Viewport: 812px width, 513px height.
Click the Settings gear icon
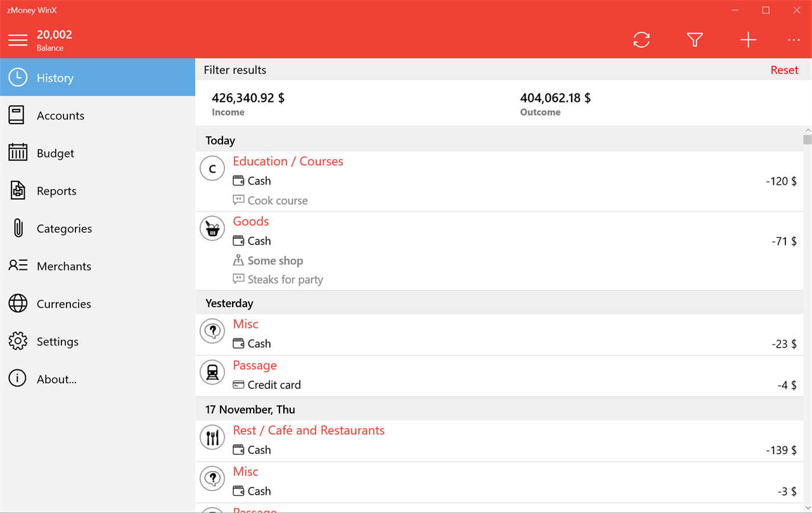pyautogui.click(x=18, y=341)
